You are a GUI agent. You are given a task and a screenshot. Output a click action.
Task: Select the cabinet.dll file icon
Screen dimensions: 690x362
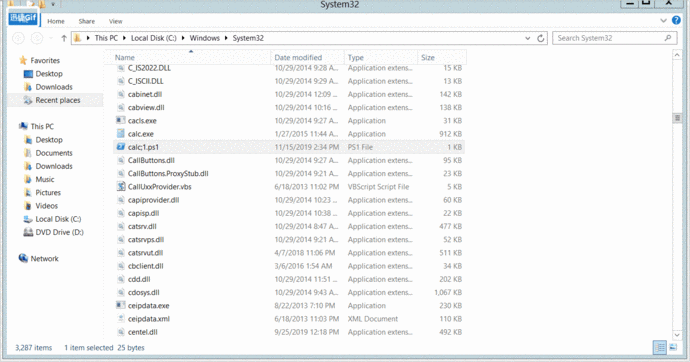click(x=121, y=94)
